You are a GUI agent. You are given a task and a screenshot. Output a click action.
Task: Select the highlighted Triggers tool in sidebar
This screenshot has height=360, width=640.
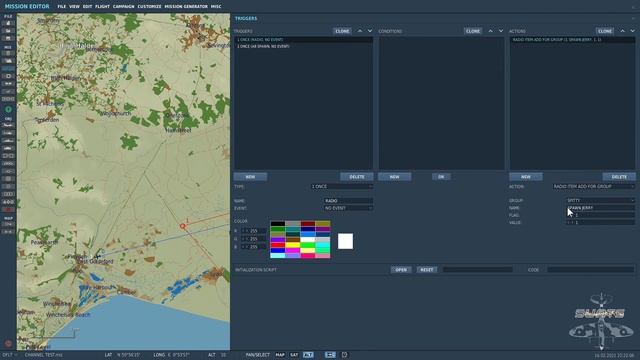tap(8, 69)
